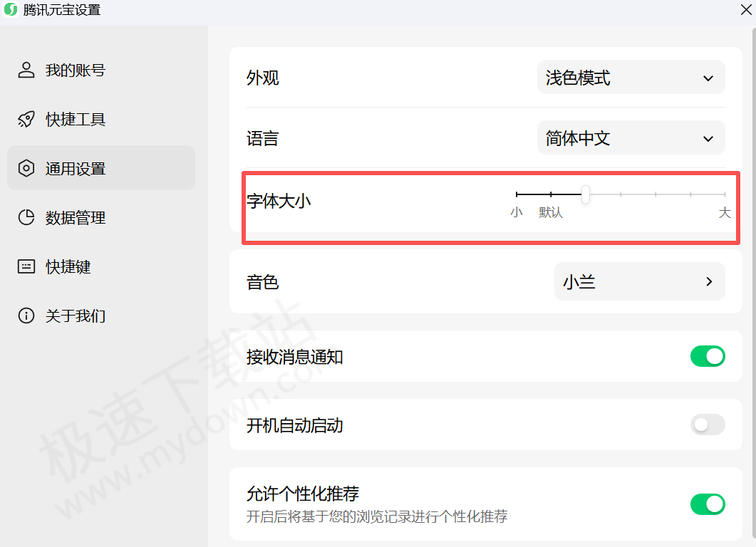Click the Tencent Yuanbao logo in title bar
Viewport: 756px width, 547px height.
pos(11,10)
